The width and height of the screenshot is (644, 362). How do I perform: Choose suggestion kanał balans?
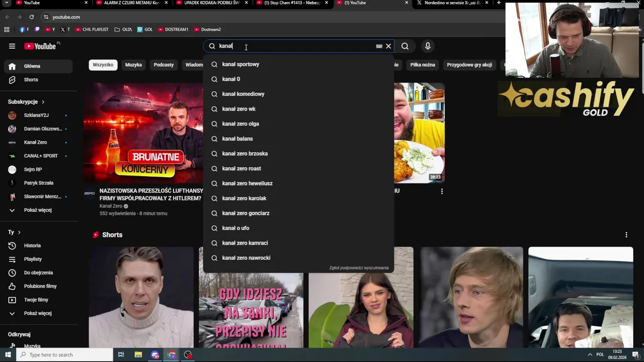(298, 139)
